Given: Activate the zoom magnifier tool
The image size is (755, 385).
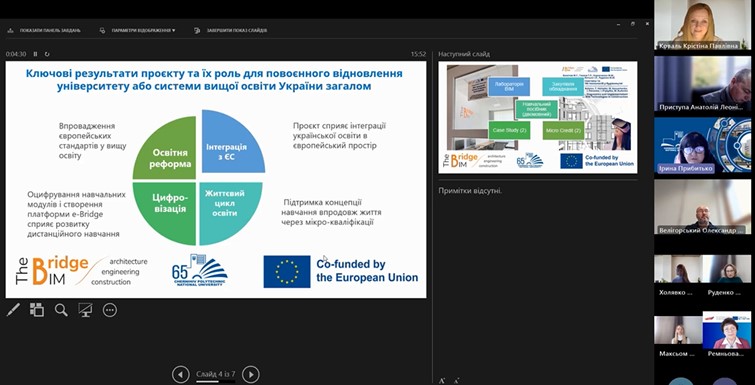Looking at the screenshot, I should pos(61,310).
